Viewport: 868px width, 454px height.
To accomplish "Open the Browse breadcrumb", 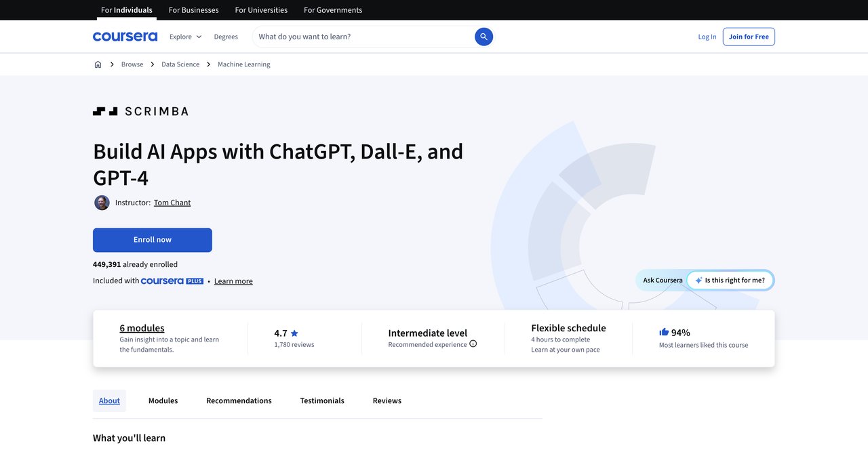I will point(132,64).
